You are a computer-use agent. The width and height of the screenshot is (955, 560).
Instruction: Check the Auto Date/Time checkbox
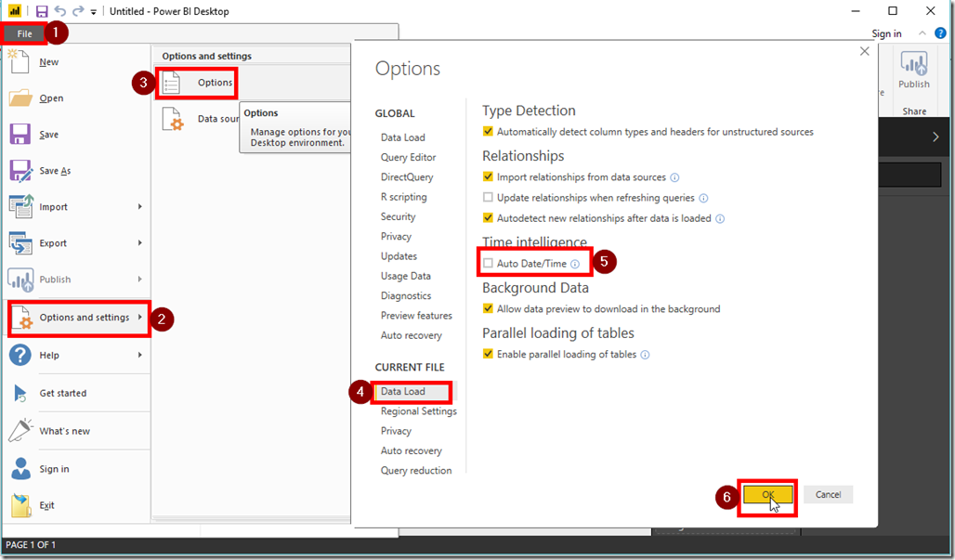pyautogui.click(x=488, y=264)
